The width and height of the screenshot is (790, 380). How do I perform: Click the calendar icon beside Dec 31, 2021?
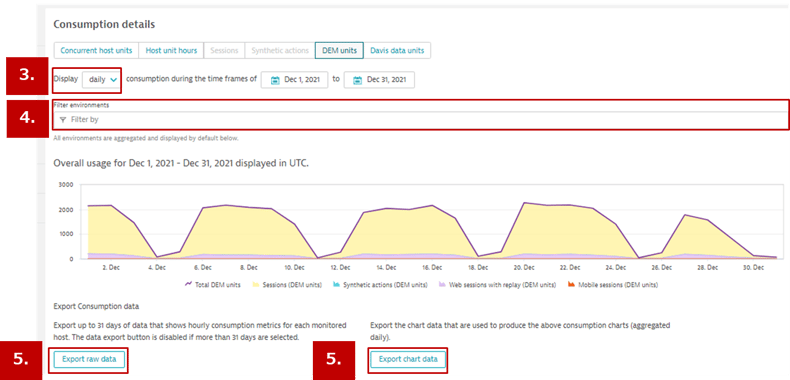(358, 80)
